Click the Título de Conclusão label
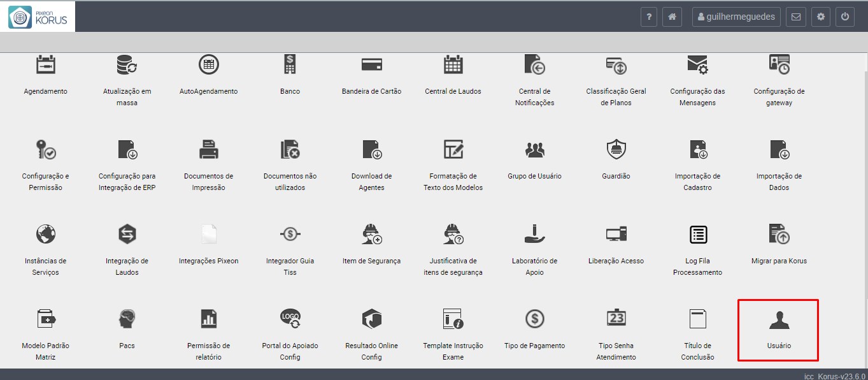 [697, 351]
